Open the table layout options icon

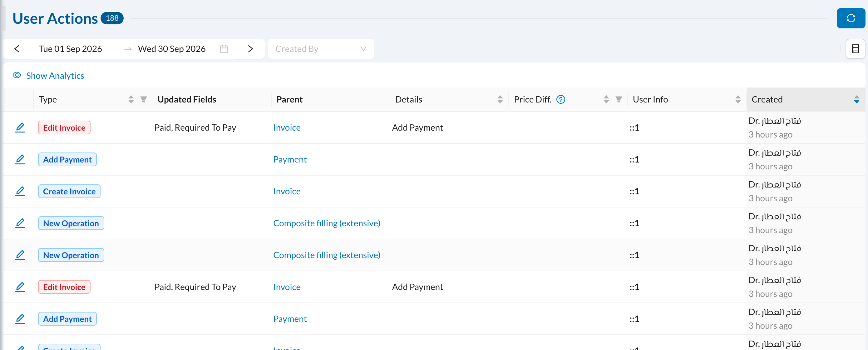(x=855, y=49)
